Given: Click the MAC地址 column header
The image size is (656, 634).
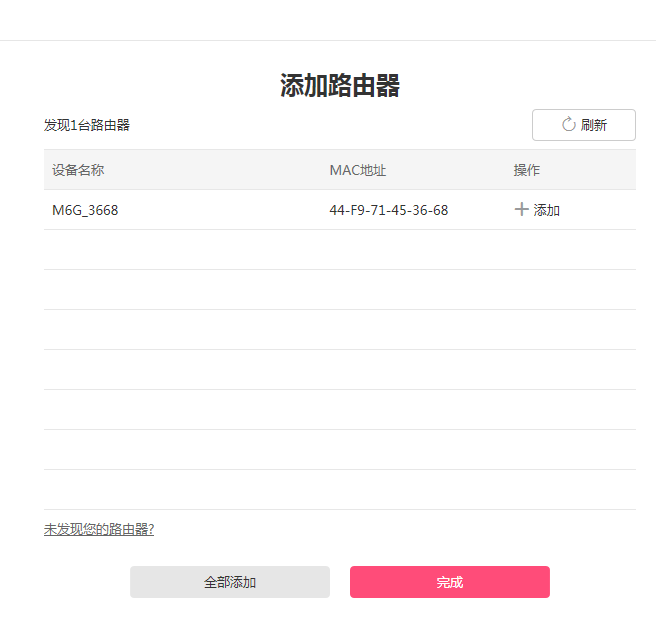Looking at the screenshot, I should coord(357,170).
